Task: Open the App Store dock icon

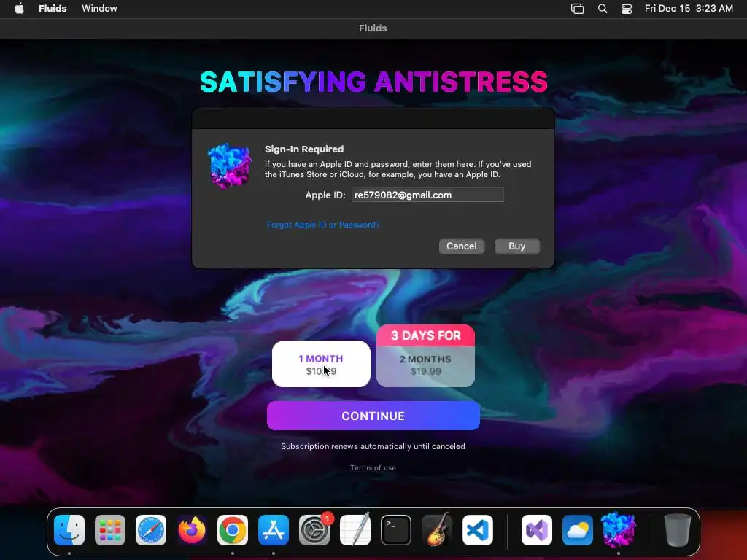Action: point(274,530)
